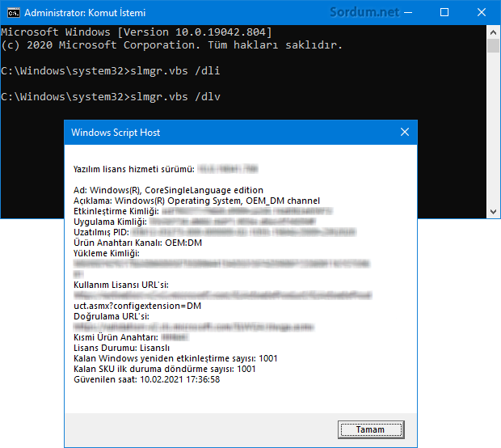Click 'Kalan SKU ilk duruma döndürme sayısı' line
The height and width of the screenshot is (448, 501).
click(x=165, y=369)
